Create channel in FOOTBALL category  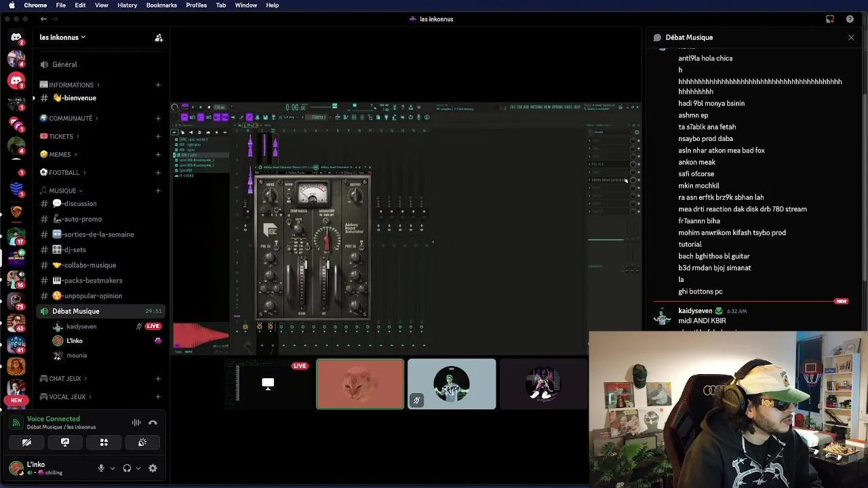[158, 172]
